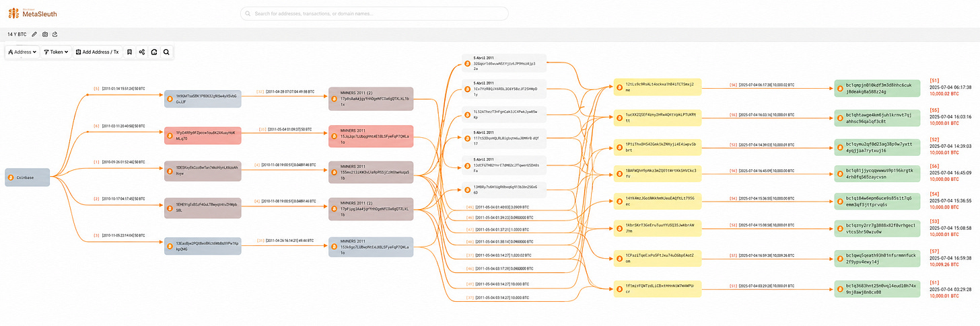This screenshot has width=980, height=326.
Task: Click the red MMINERS 2011 node 15JqJqo7LUbqgHnt
Action: (x=370, y=135)
